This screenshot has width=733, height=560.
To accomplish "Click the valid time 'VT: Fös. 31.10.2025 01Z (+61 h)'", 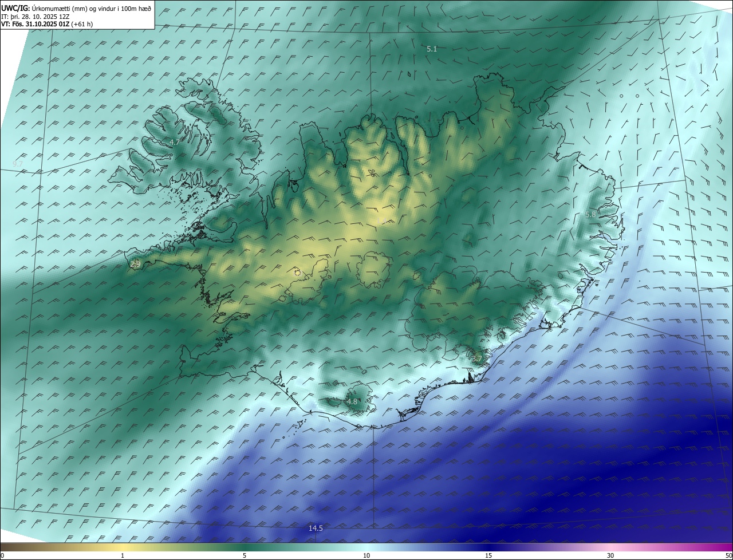I will 47,24.
